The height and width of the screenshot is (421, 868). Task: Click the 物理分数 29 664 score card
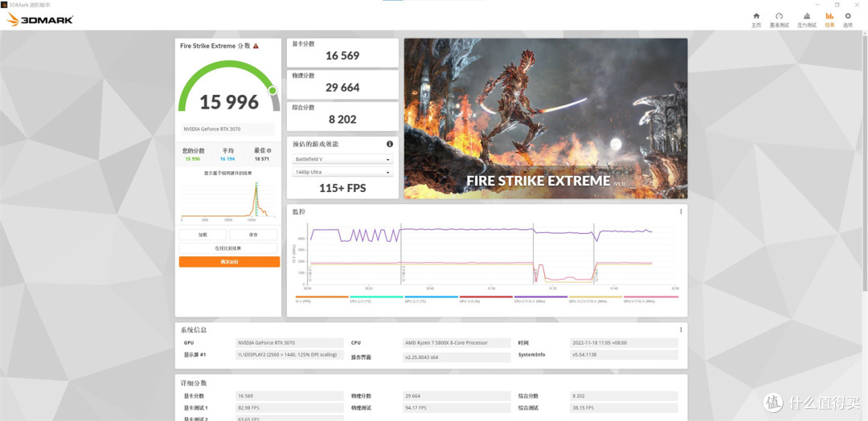click(342, 84)
